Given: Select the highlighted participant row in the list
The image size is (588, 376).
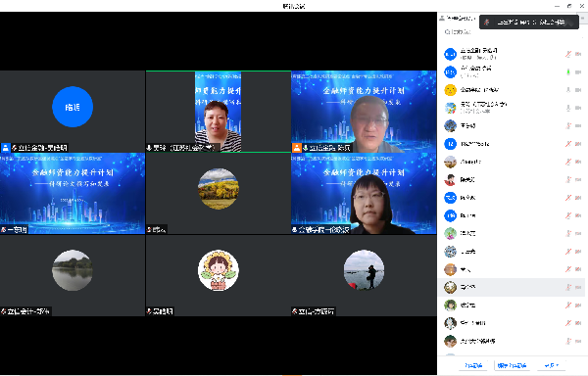Looking at the screenshot, I should pyautogui.click(x=512, y=287).
